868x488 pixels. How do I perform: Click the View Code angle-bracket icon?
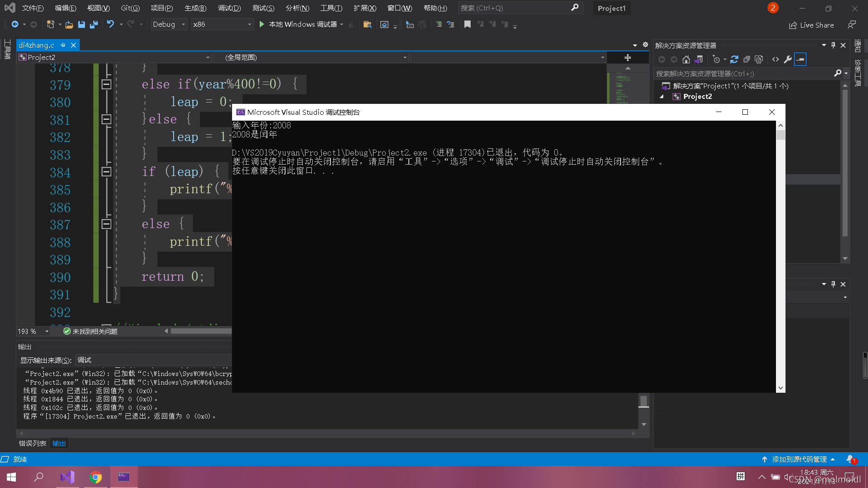point(776,59)
